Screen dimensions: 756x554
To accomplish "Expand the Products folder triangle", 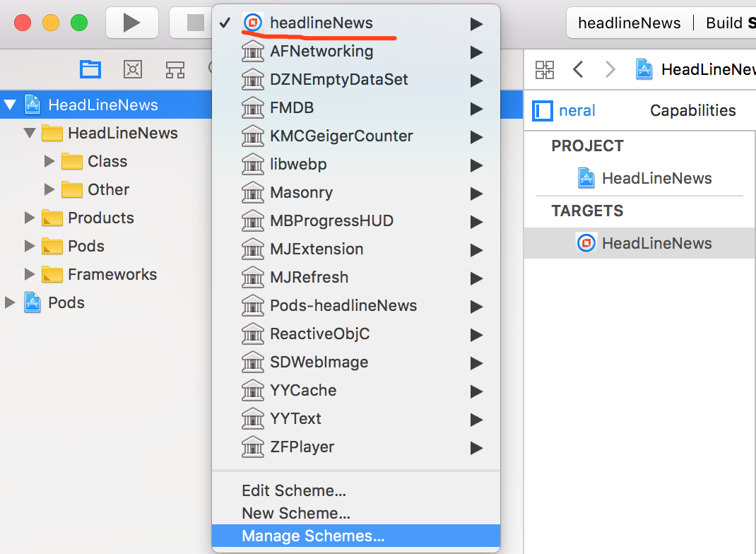I will pos(30,218).
